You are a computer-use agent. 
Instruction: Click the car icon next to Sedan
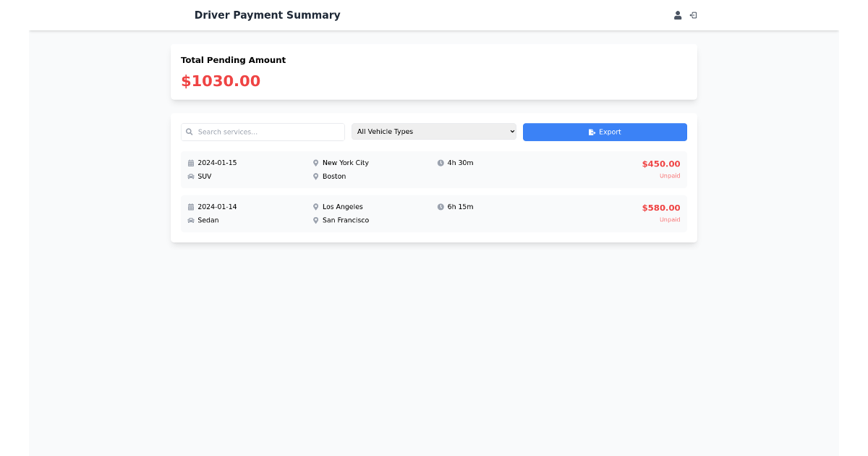(x=191, y=220)
